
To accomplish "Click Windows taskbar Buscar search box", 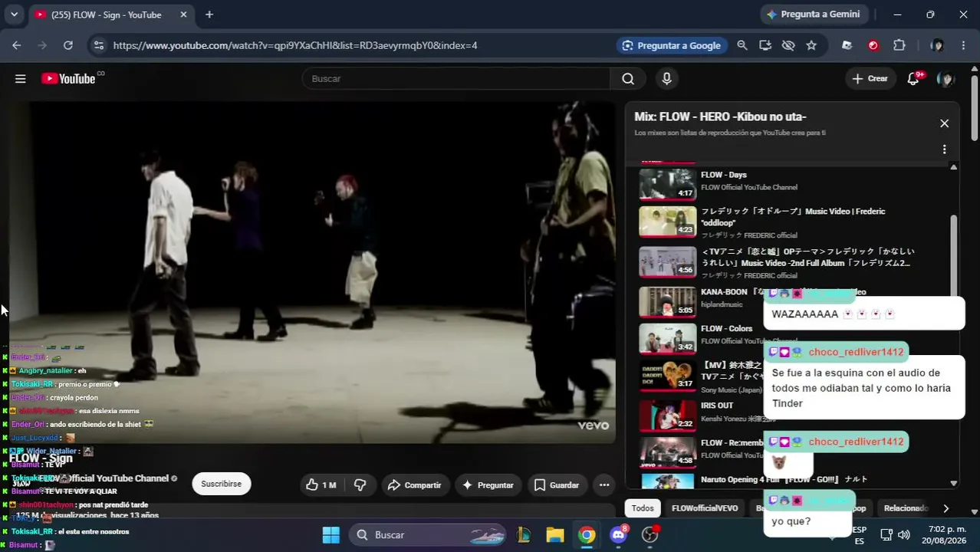I will [x=428, y=535].
